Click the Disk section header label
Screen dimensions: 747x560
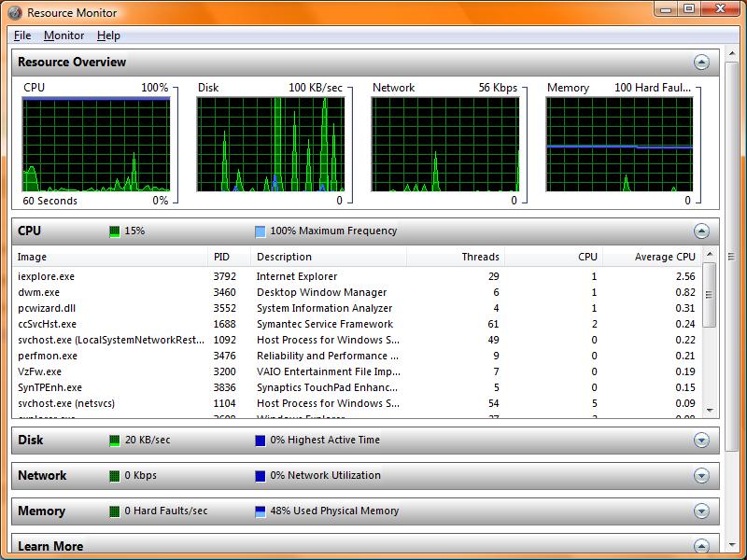click(31, 440)
